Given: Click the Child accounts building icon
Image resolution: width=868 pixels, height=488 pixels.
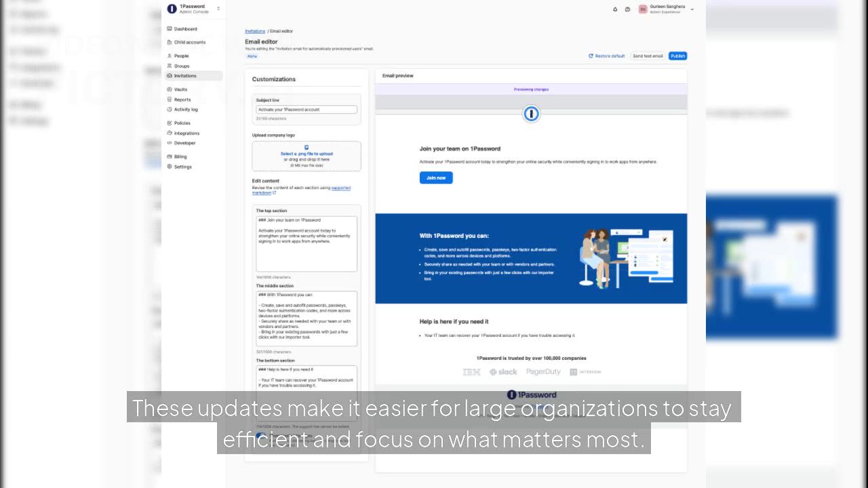Looking at the screenshot, I should coord(170,42).
